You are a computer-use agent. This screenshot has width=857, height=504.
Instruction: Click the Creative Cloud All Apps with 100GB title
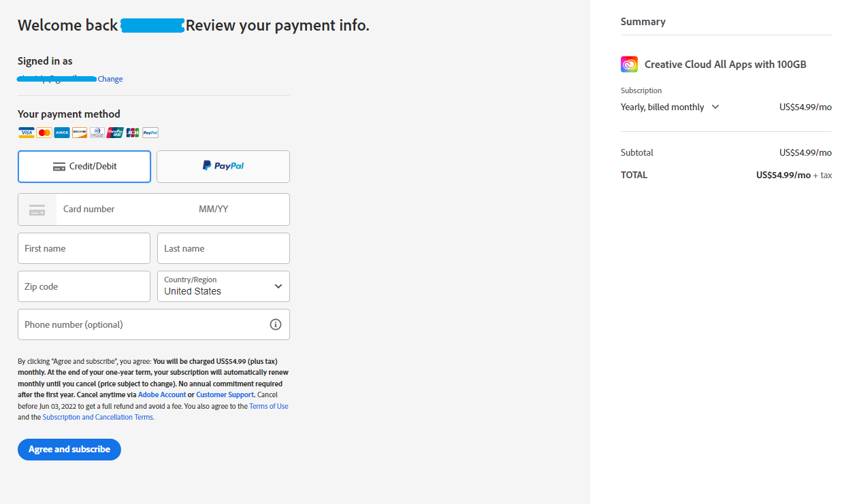click(726, 65)
